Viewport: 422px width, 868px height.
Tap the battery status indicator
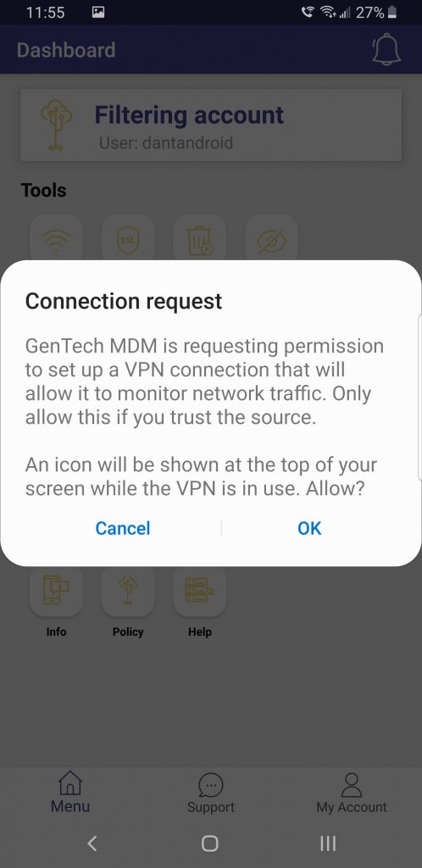tap(392, 12)
